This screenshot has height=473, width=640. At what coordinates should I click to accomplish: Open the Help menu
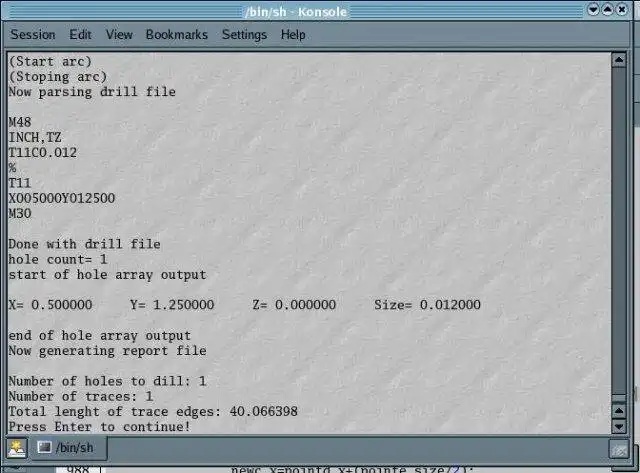click(293, 35)
